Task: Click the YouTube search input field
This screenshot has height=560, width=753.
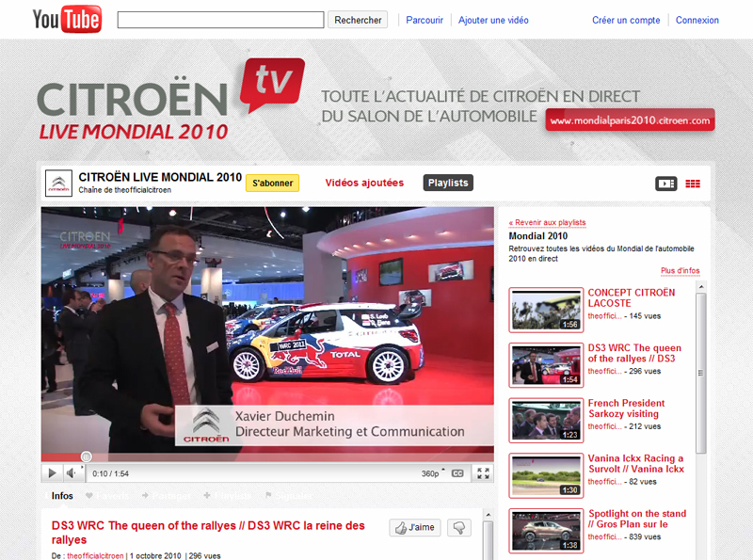Action: click(x=220, y=20)
